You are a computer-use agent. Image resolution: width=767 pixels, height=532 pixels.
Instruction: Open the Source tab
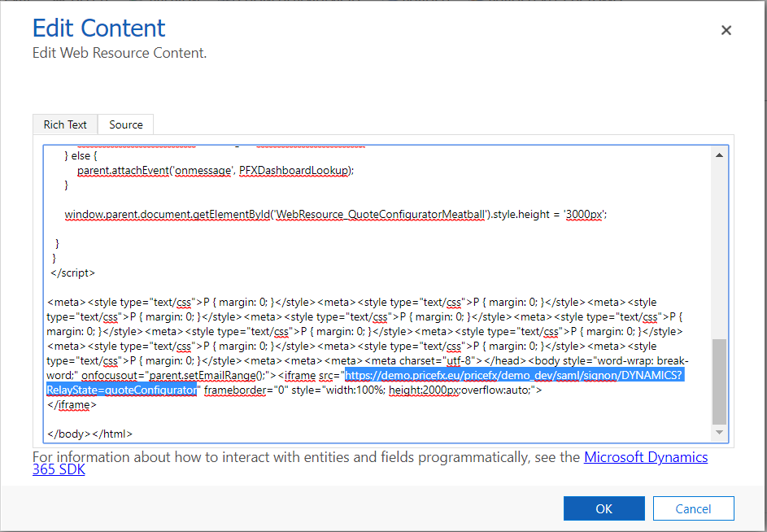click(x=126, y=124)
